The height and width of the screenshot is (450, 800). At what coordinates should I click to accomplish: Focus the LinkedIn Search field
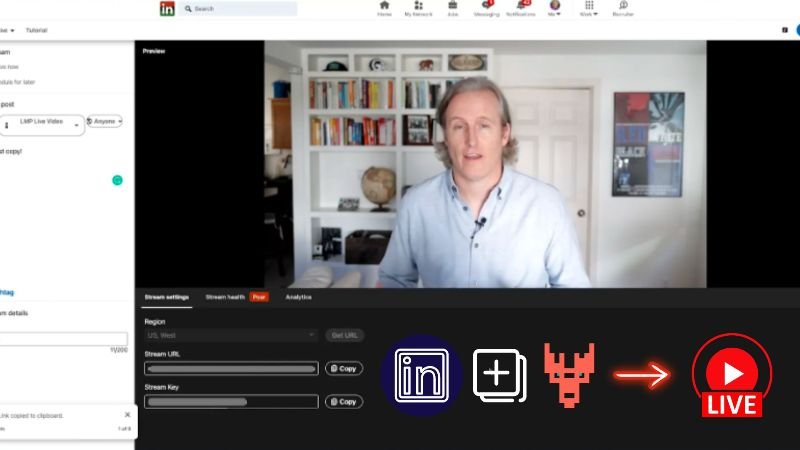pos(238,9)
